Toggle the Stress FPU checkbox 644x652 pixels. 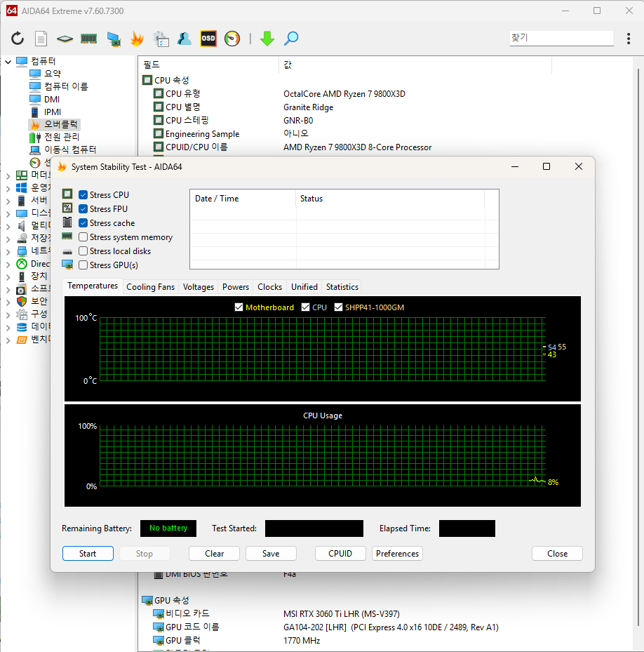(x=83, y=208)
